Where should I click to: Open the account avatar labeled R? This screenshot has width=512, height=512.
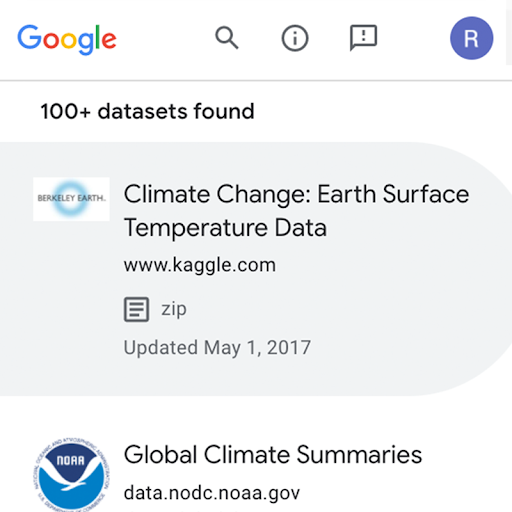coord(472,38)
